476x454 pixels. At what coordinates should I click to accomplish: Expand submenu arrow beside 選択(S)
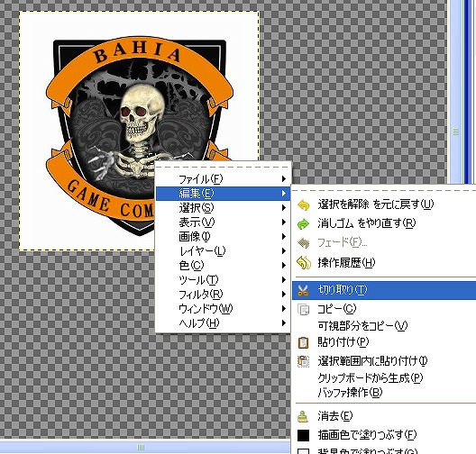pyautogui.click(x=284, y=208)
